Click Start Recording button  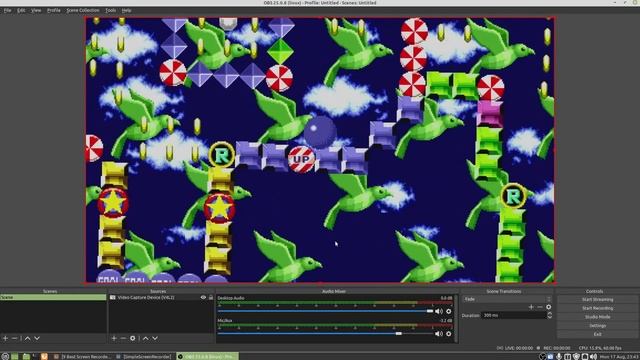pyautogui.click(x=597, y=308)
